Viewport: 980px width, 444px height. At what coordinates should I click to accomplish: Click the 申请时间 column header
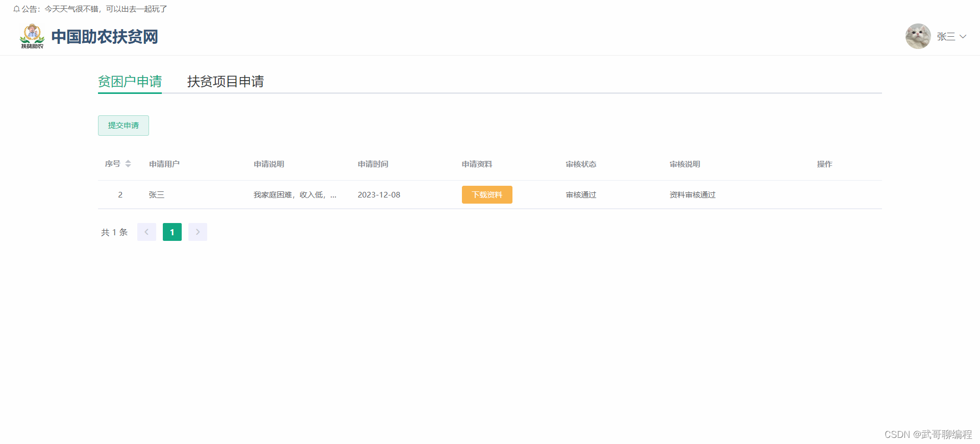(373, 164)
